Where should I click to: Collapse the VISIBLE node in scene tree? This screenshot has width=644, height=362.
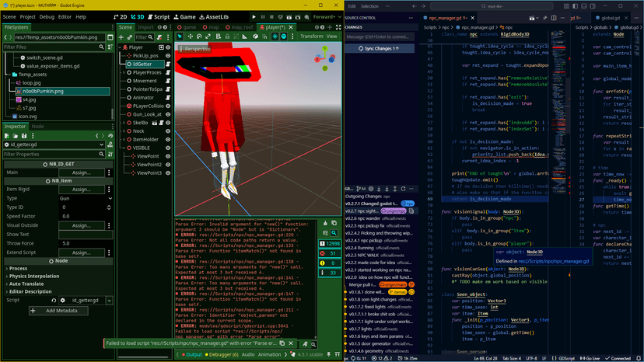click(x=125, y=148)
